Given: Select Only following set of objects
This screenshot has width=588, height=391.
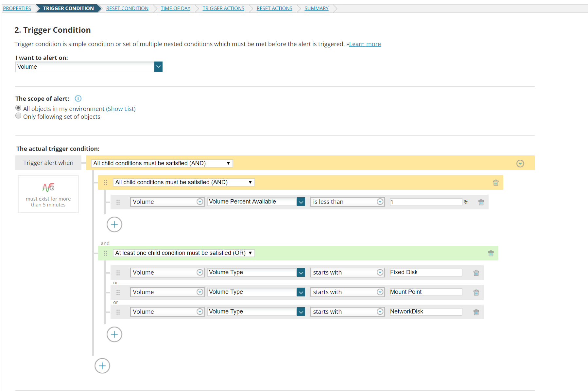Looking at the screenshot, I should (18, 116).
